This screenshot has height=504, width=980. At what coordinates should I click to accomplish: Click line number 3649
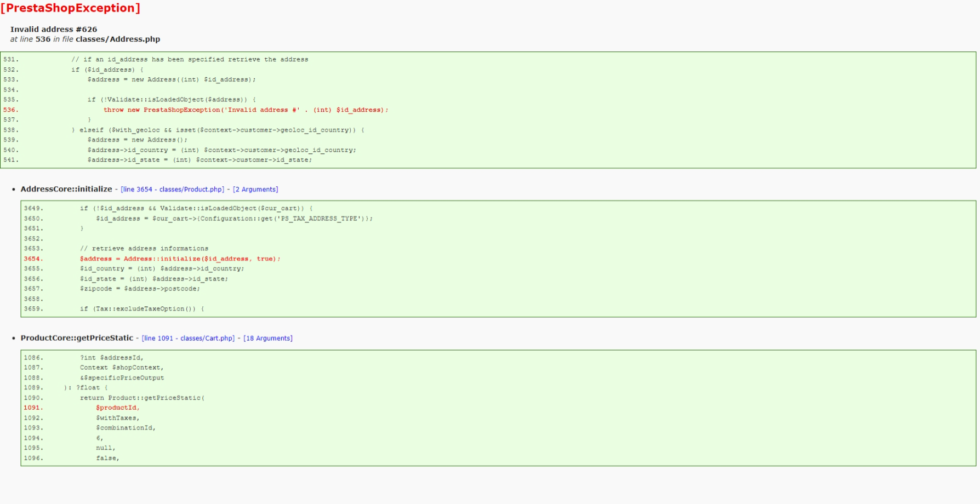tap(33, 209)
